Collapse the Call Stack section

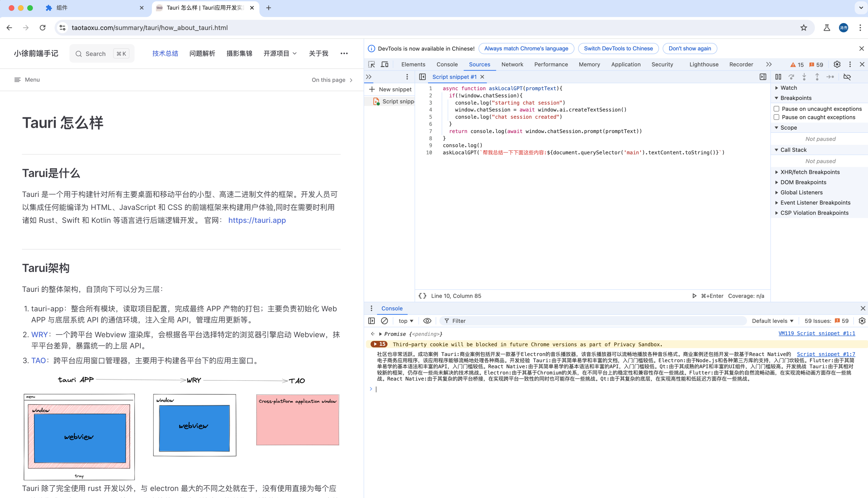coord(777,150)
